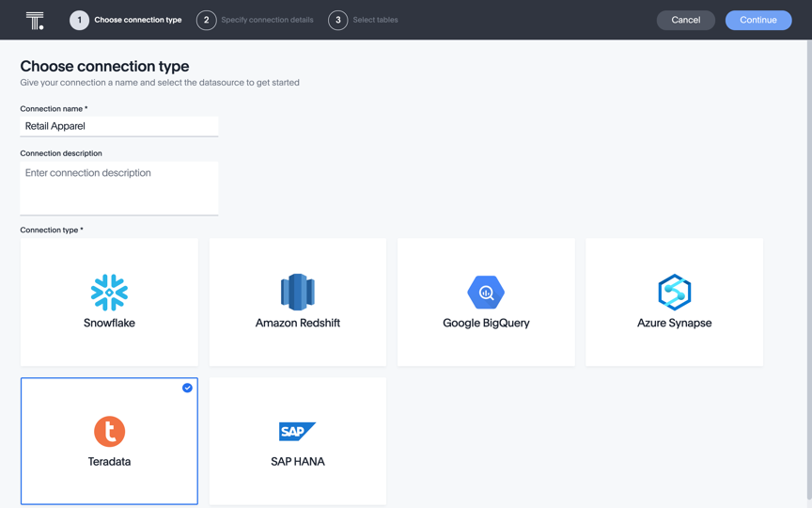Select the Snowflake logo icon
Viewport: 812px width, 508px height.
(109, 293)
